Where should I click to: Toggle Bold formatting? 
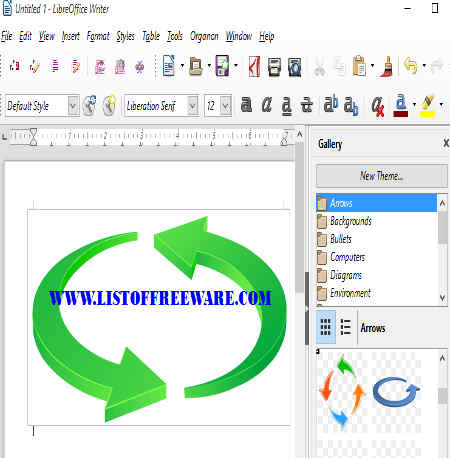pos(246,105)
